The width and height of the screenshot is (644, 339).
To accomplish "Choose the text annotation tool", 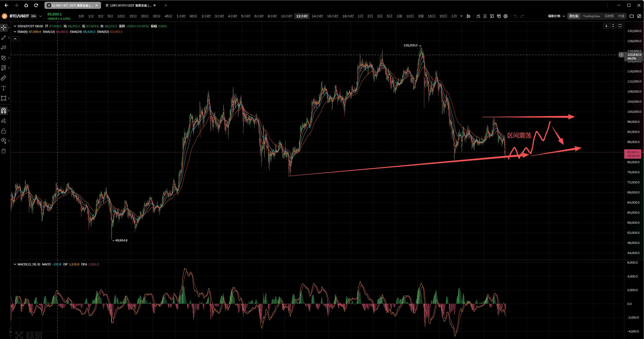I will tap(4, 88).
